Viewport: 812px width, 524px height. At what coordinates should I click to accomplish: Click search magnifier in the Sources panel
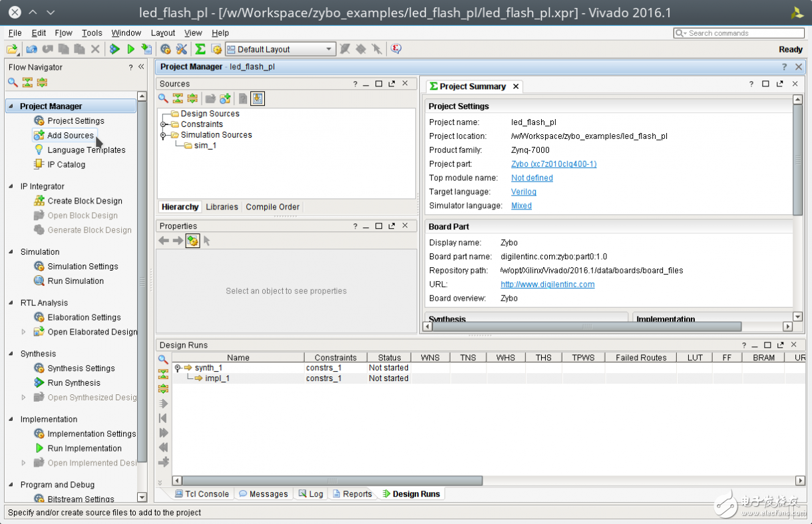pyautogui.click(x=163, y=98)
